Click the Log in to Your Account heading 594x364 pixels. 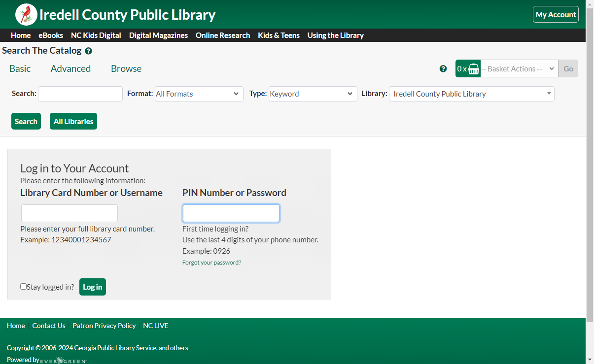(x=74, y=168)
